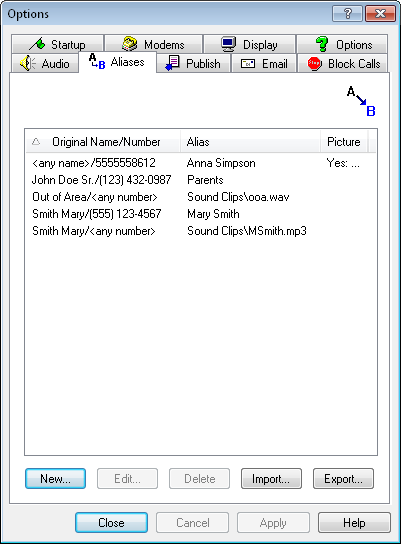
Task: Click the monitor icon on the Display tab
Action: click(228, 44)
